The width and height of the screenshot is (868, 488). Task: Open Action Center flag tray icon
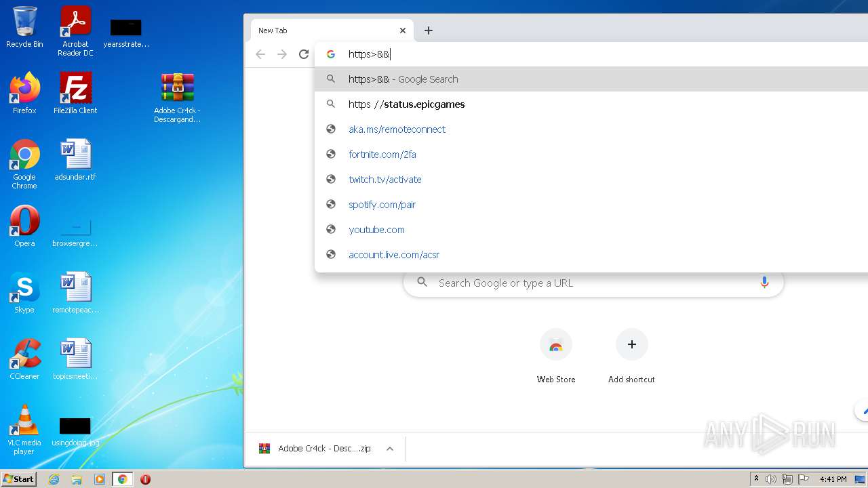coord(804,479)
